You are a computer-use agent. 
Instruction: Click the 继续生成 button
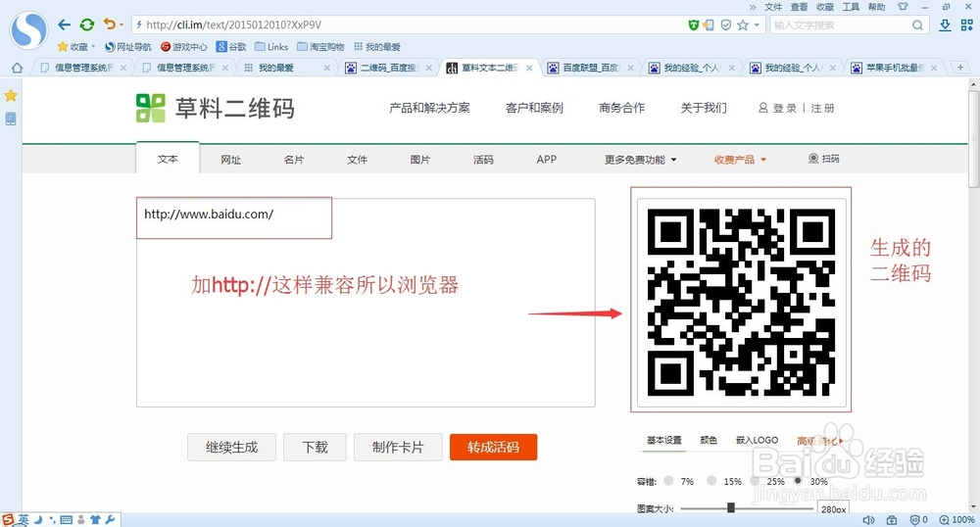click(231, 447)
